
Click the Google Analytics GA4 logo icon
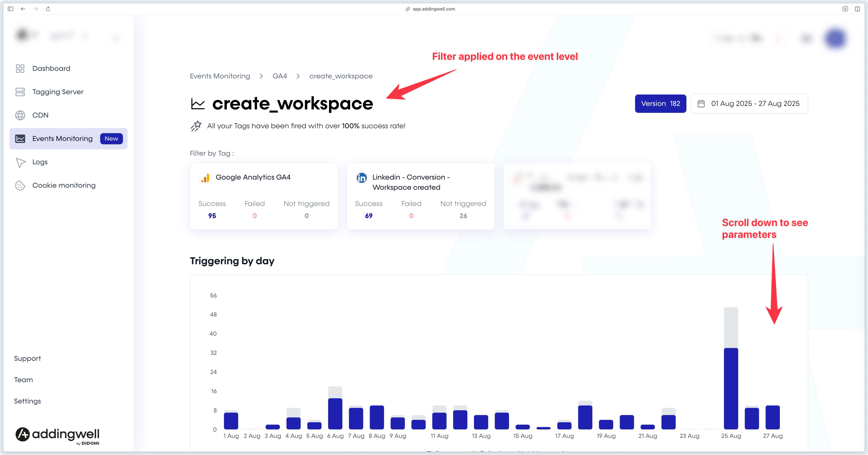205,178
